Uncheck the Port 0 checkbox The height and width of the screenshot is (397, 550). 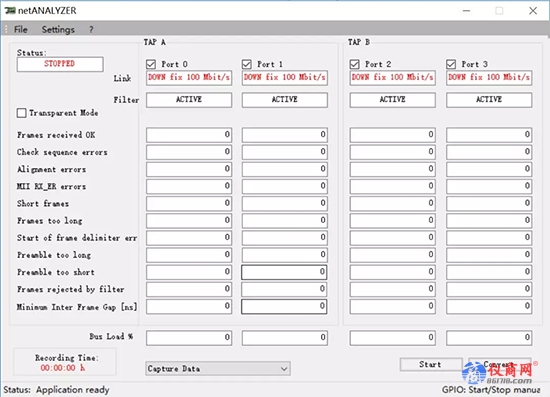[x=151, y=64]
